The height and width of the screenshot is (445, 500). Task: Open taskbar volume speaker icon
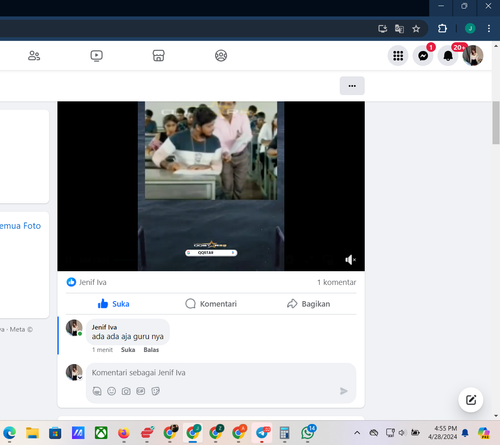pyautogui.click(x=402, y=433)
